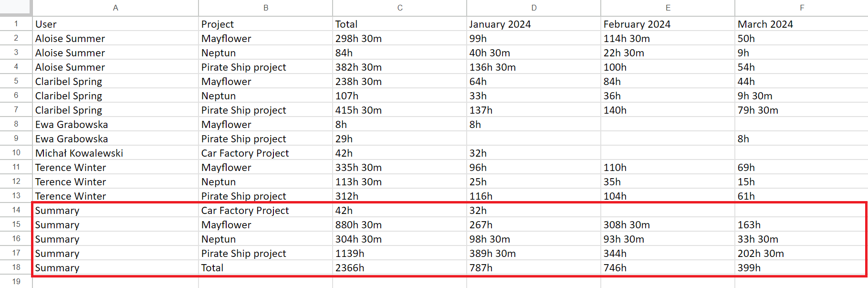Select cell '79h 30m' in row 7
This screenshot has height=288, width=868.
tap(802, 110)
